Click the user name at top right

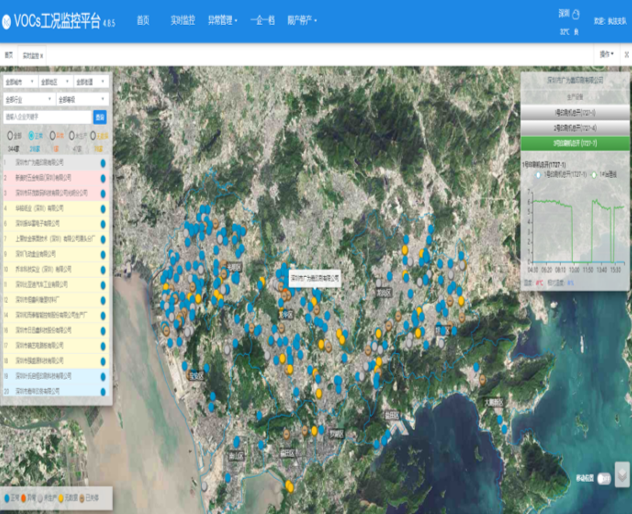610,21
